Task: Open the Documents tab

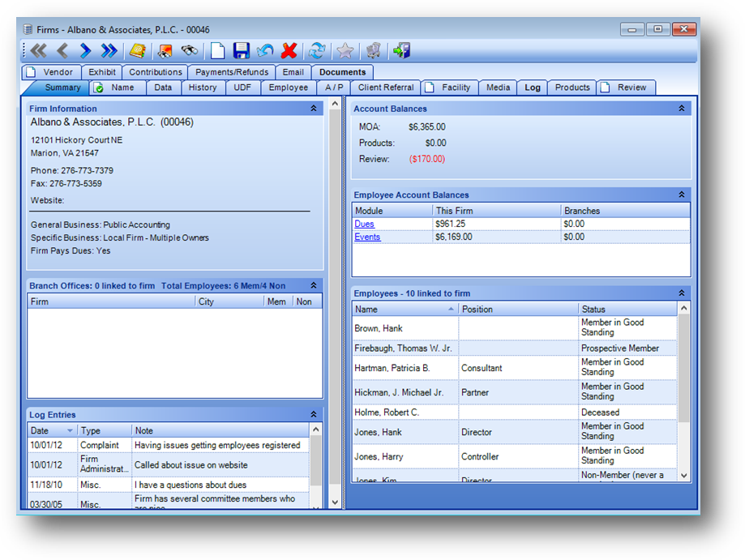Action: [343, 72]
